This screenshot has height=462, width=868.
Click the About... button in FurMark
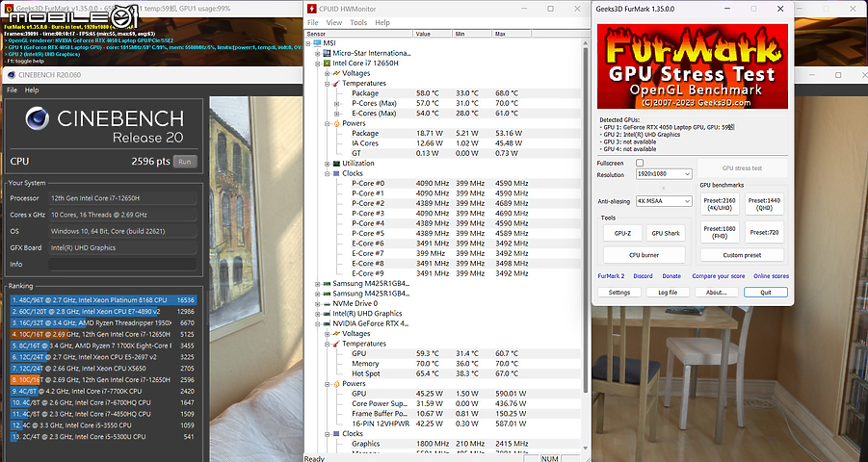717,293
